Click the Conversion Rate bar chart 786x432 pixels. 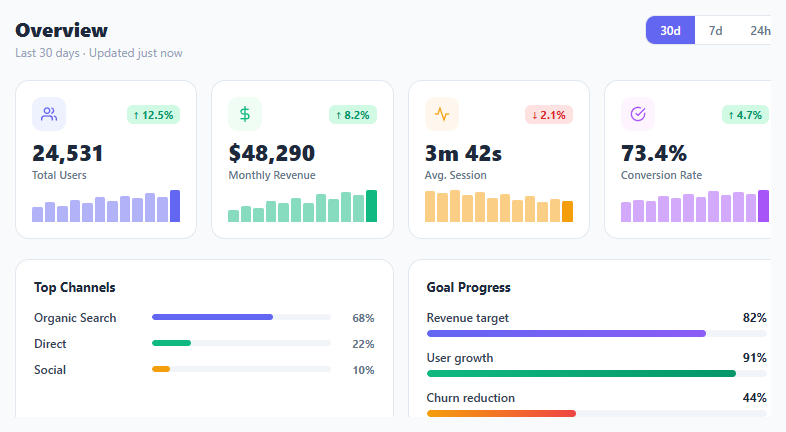click(695, 206)
